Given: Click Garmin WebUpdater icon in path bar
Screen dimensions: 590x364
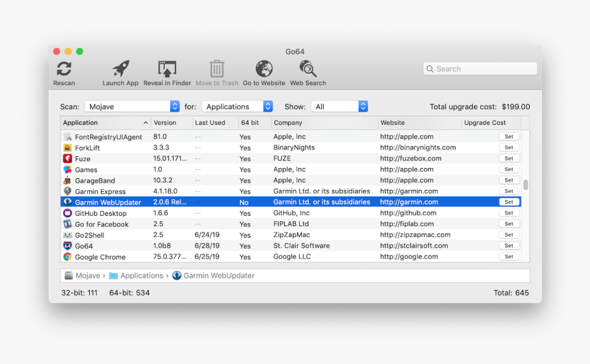Looking at the screenshot, I should tap(176, 276).
